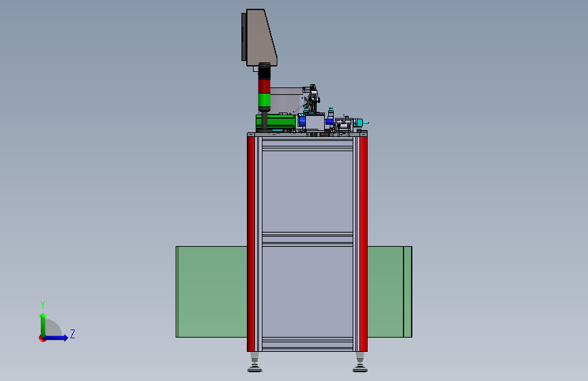The width and height of the screenshot is (588, 381).
Task: Select the lower gray cabinet door panel
Action: (x=307, y=292)
